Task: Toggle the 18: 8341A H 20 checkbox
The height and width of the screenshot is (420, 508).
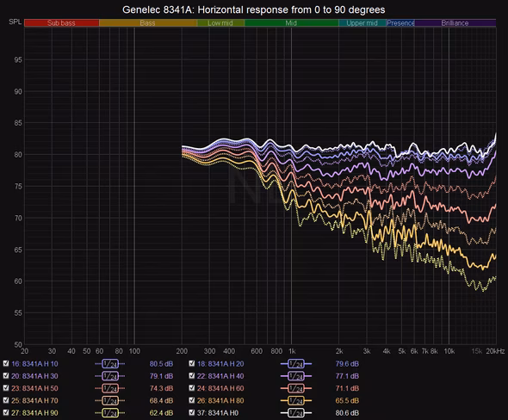Action: [192, 363]
